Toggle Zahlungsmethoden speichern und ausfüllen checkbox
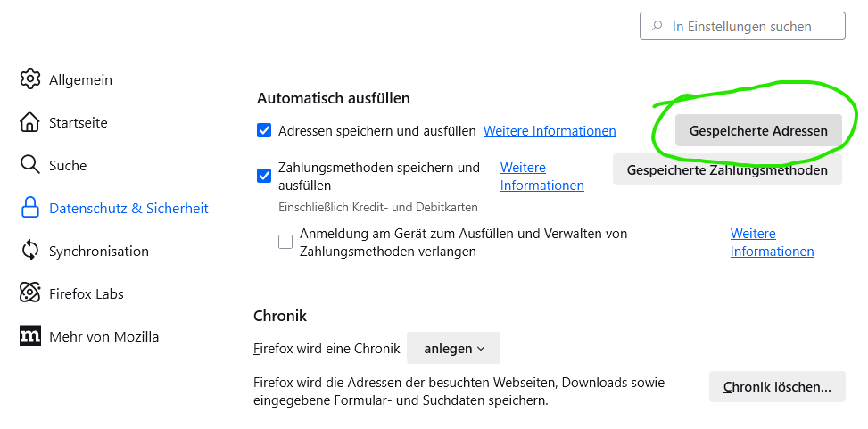The height and width of the screenshot is (429, 868). click(264, 176)
